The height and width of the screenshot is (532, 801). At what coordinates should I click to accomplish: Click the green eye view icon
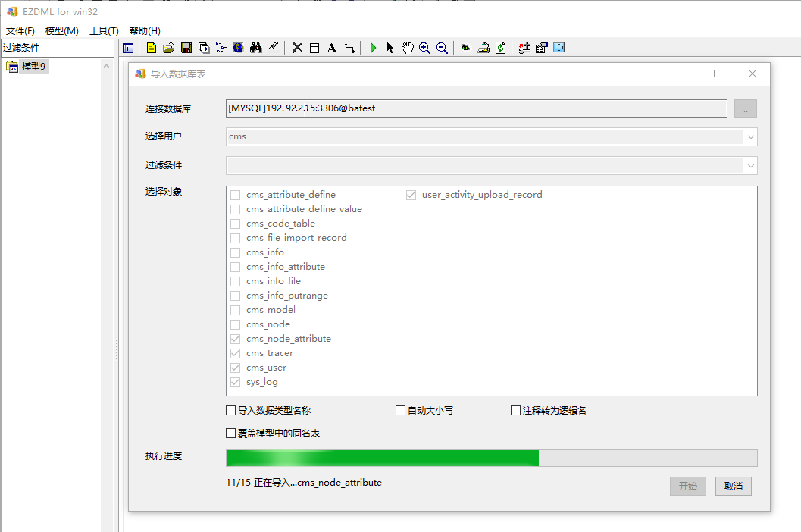[465, 48]
